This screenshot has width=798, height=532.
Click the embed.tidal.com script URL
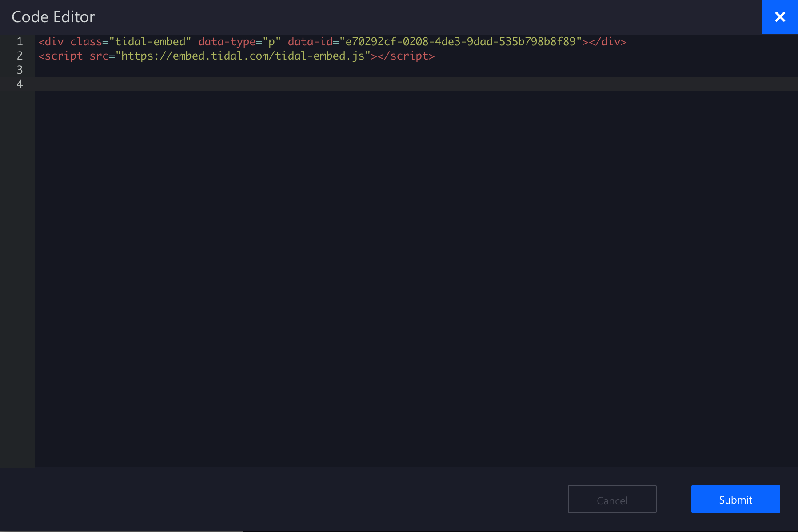click(243, 56)
